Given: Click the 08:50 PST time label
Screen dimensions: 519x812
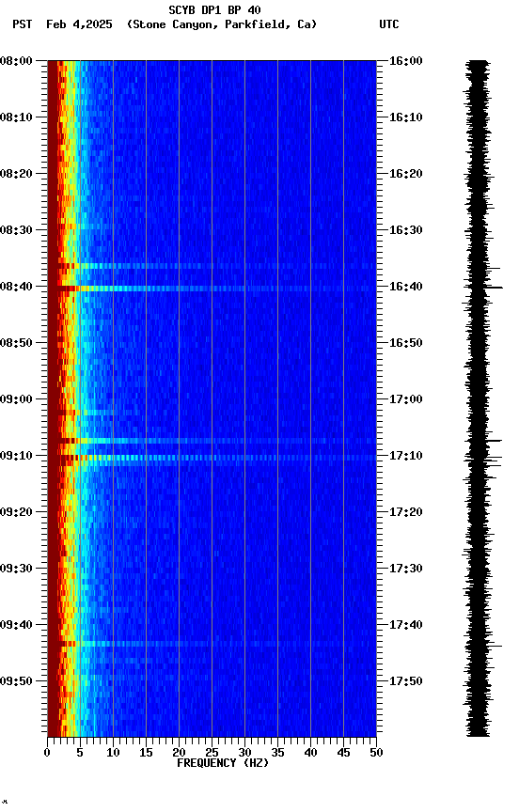Looking at the screenshot, I should click(x=16, y=343).
